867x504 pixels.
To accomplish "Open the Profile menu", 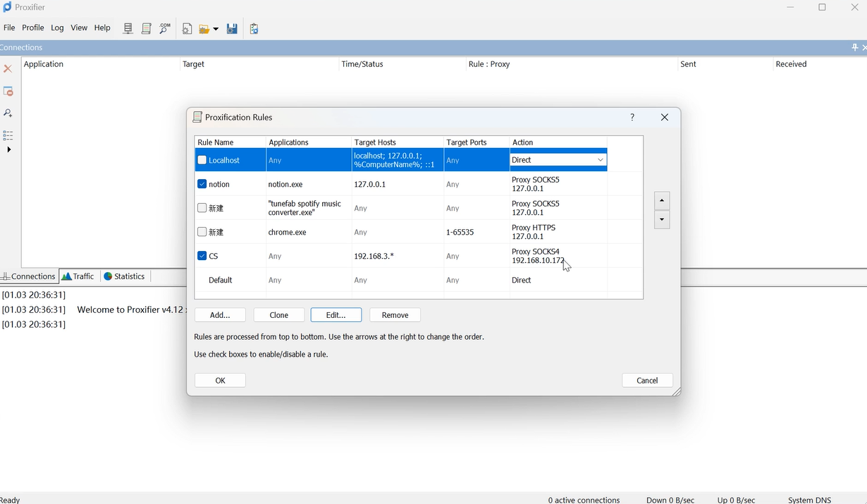I will point(33,27).
